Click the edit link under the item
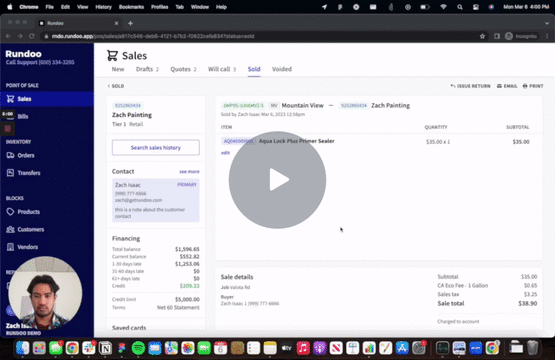Image resolution: width=555 pixels, height=360 pixels. pyautogui.click(x=225, y=153)
